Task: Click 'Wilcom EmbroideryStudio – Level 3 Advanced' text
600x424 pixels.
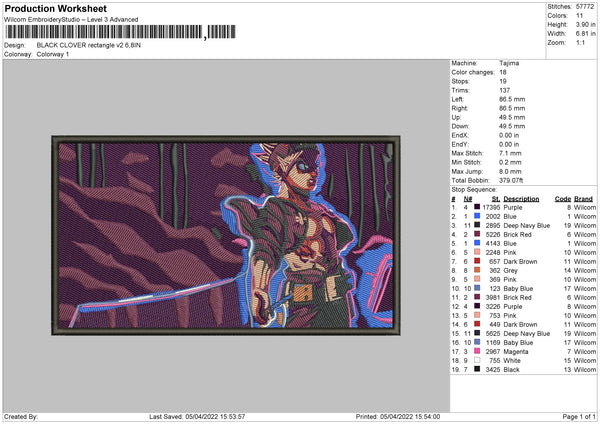Action: (71, 20)
